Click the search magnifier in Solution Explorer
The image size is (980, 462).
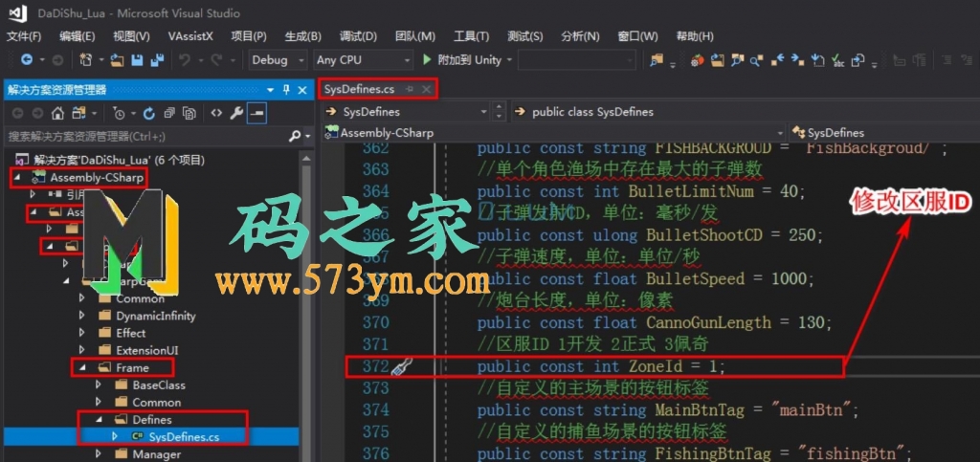pyautogui.click(x=295, y=136)
